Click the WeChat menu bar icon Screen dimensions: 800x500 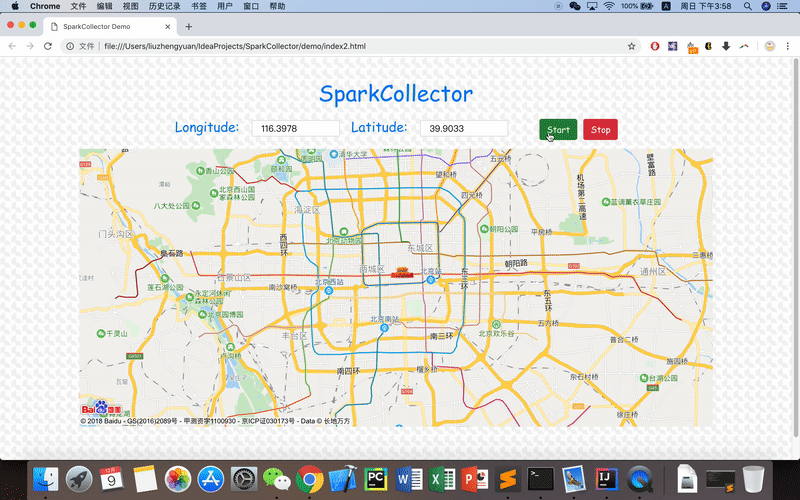[x=574, y=6]
